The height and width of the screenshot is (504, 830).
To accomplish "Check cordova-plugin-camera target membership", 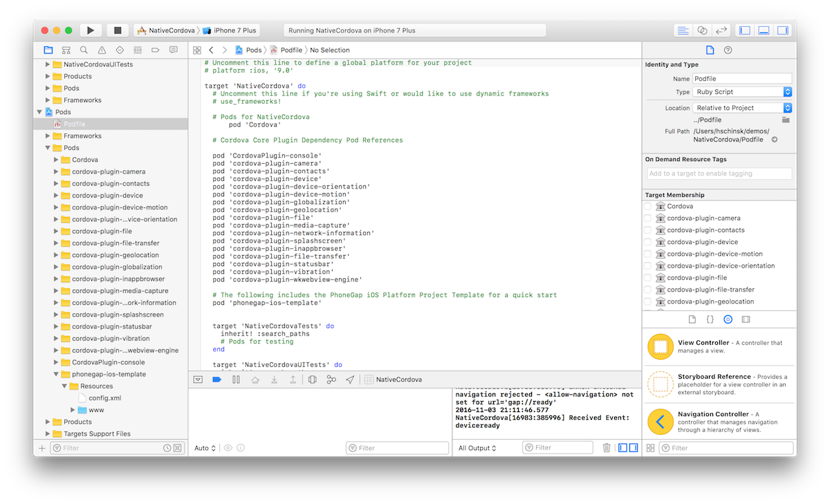I will pos(647,218).
